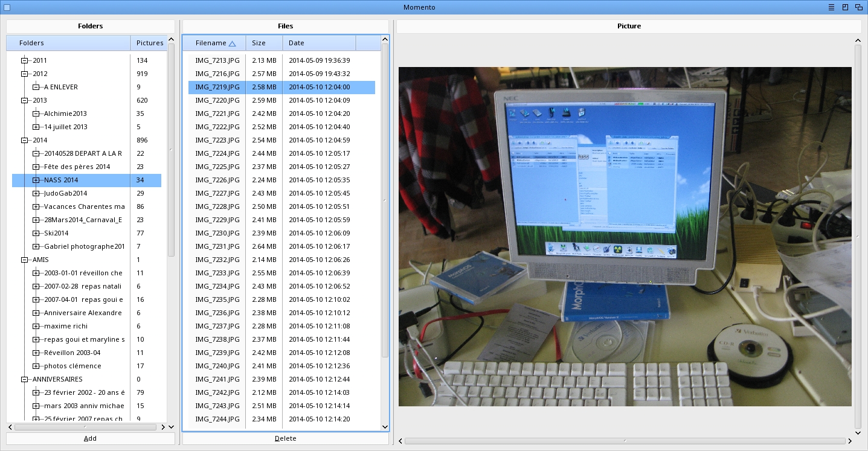Screen dimensions: 868x451
Task: Click the Picture panel scroll-down arrow
Action: coord(858,432)
